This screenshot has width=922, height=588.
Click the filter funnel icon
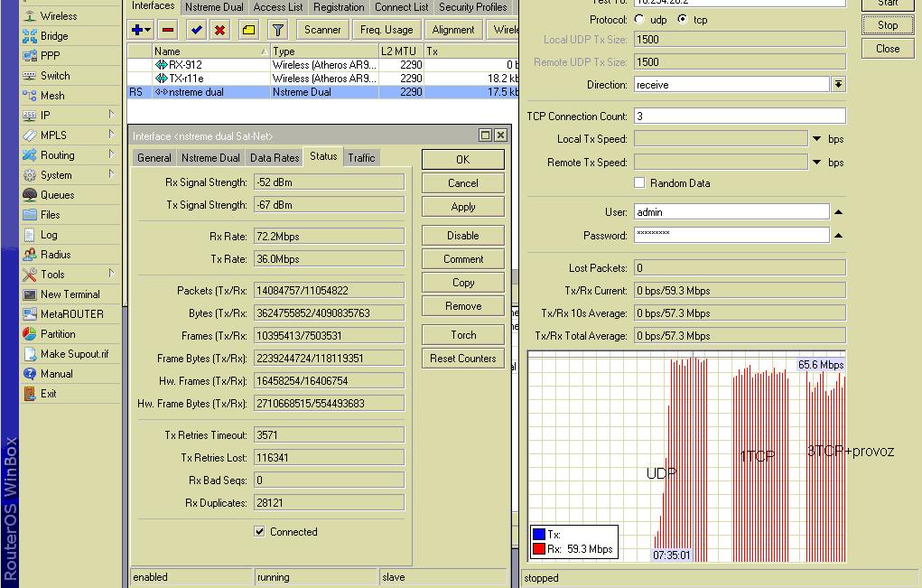pos(277,30)
